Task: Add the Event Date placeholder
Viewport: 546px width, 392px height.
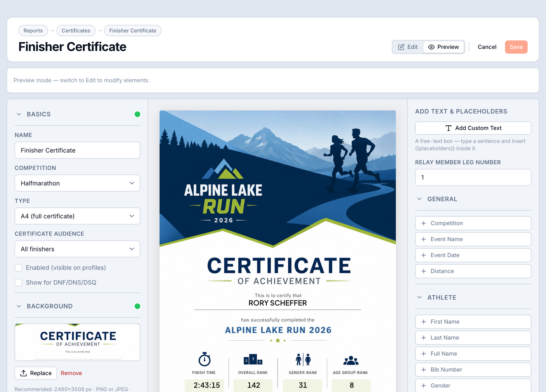Action: (x=473, y=255)
